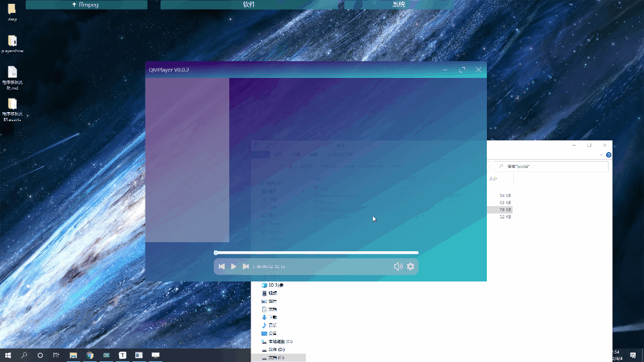This screenshot has width=644, height=362.
Task: Click the seek bar handle at start
Action: [x=216, y=252]
